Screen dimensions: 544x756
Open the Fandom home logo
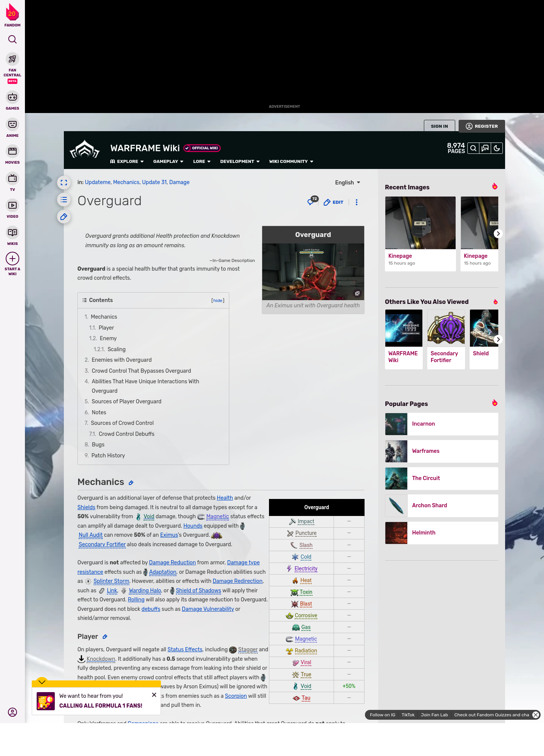12,15
